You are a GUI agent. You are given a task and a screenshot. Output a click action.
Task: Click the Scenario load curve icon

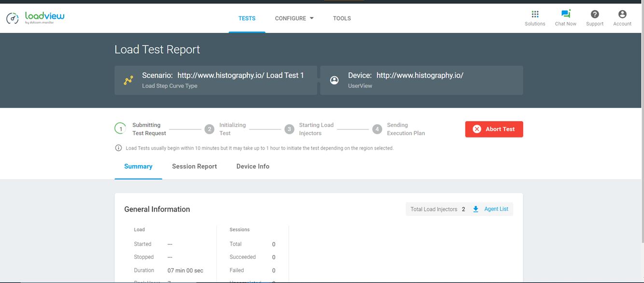tap(128, 81)
